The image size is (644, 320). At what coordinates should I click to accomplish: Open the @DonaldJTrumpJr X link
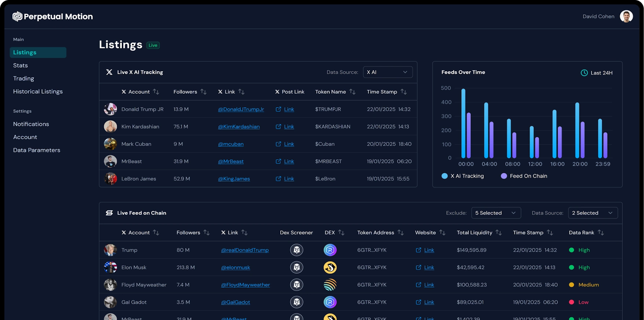(x=241, y=109)
